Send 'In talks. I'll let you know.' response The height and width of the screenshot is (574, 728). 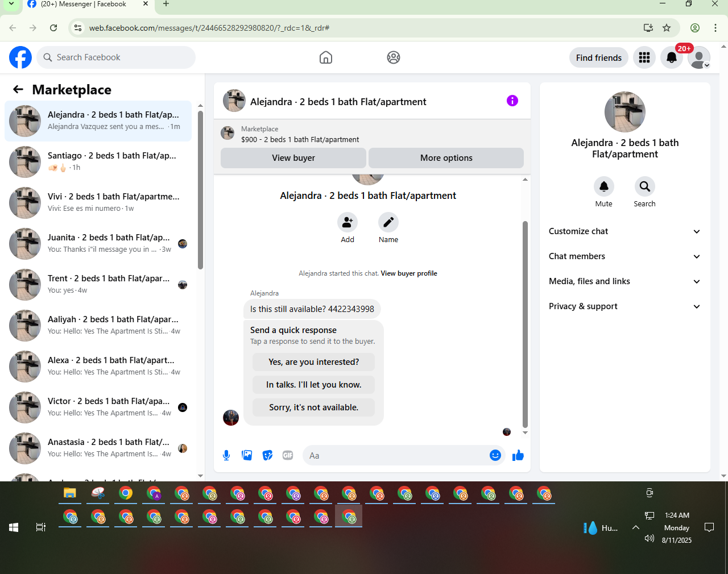(314, 385)
